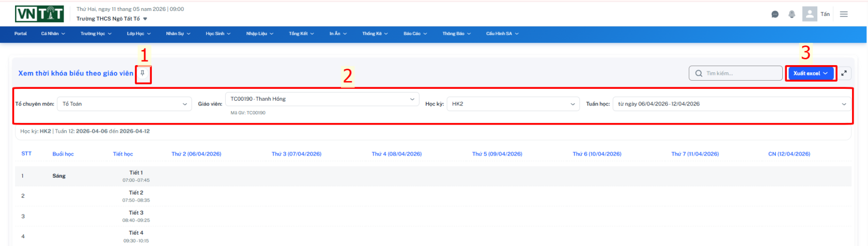Open the Tổ chuyên môn dropdown

125,104
